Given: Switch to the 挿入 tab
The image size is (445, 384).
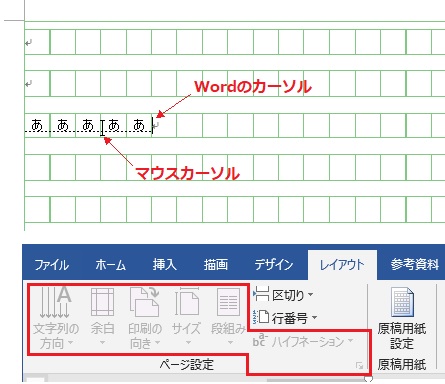Looking at the screenshot, I should (x=165, y=265).
